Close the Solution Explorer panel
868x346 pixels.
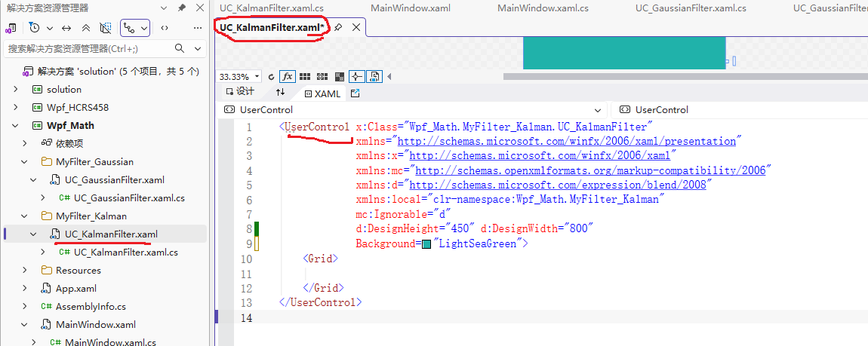[199, 8]
